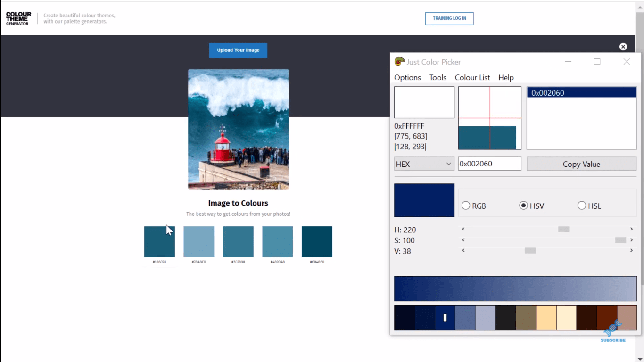This screenshot has height=362, width=644.
Task: Click the marked navy harmony swatch
Action: pos(445,318)
